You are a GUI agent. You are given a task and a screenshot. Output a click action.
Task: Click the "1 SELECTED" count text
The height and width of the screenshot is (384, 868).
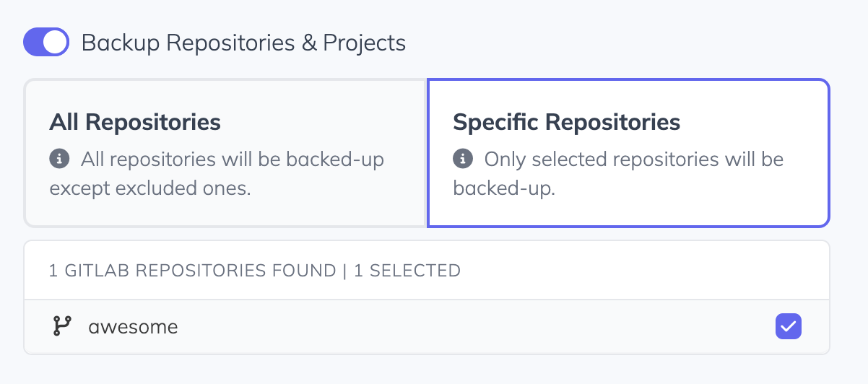(407, 271)
